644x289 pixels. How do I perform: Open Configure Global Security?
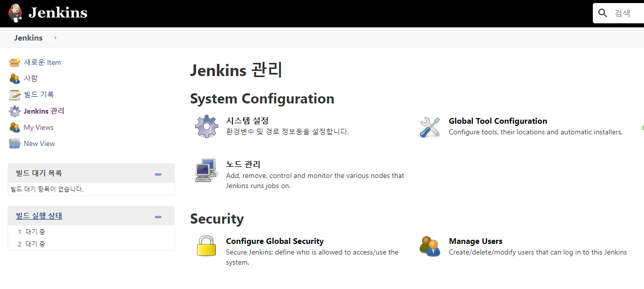(x=275, y=241)
